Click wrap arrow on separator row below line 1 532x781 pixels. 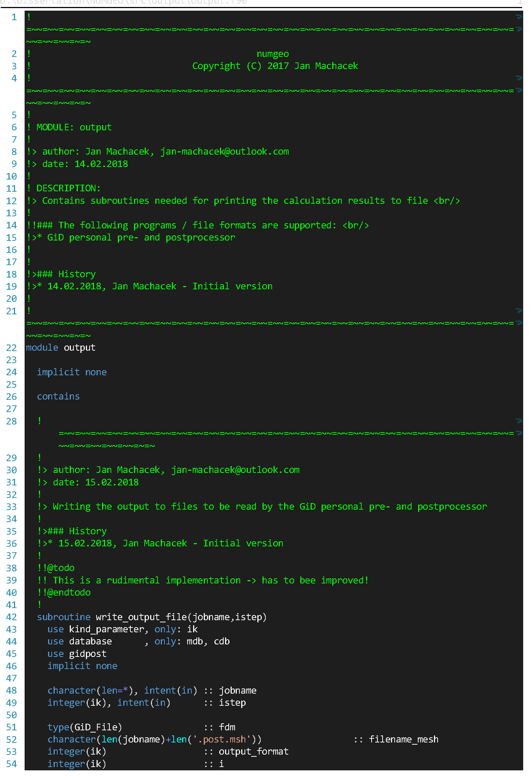518,29
